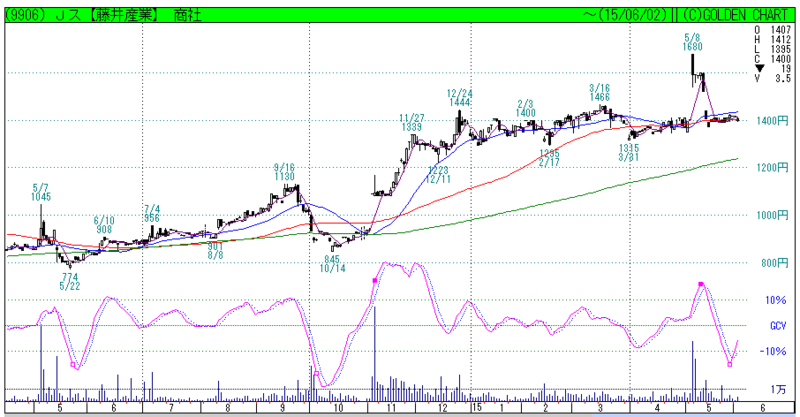The width and height of the screenshot is (800, 417).
Task: Click the 9/16 1130 high label
Action: point(284,172)
